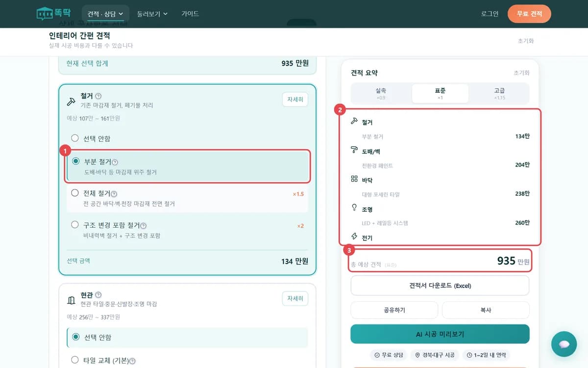Click 초기화 in the page header
This screenshot has width=588, height=368.
coord(526,41)
